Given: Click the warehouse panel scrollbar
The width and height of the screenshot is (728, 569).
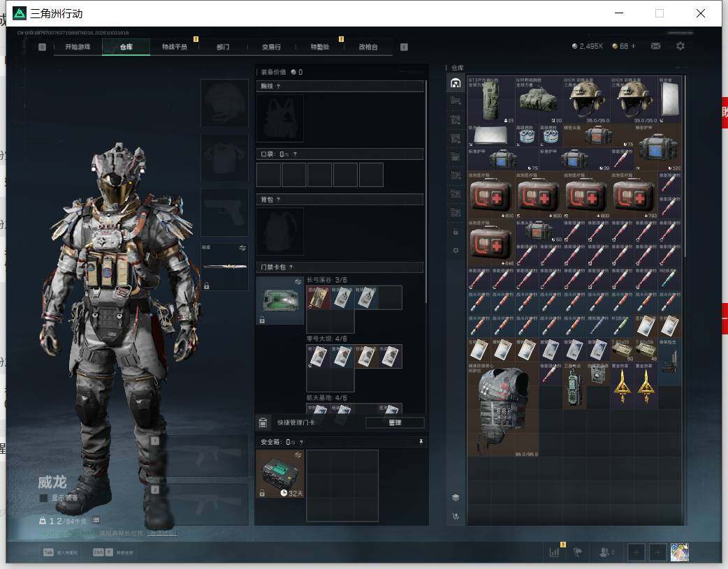Looking at the screenshot, I should (x=685, y=167).
